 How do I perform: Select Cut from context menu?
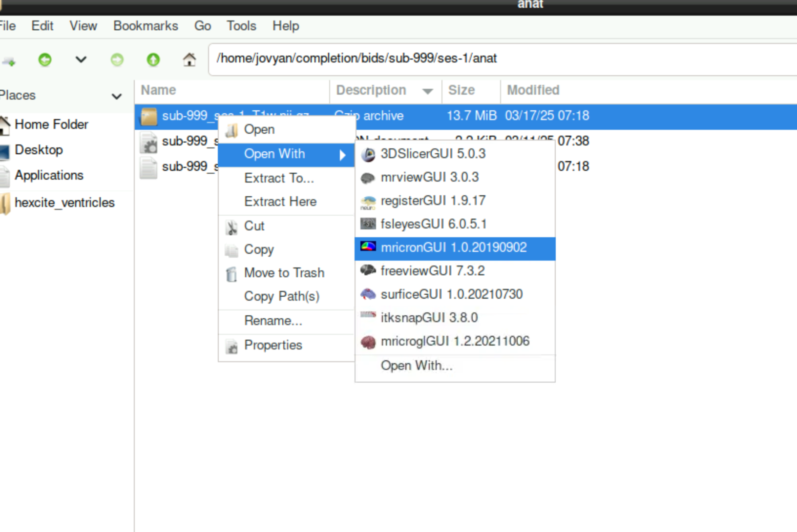pos(287,226)
